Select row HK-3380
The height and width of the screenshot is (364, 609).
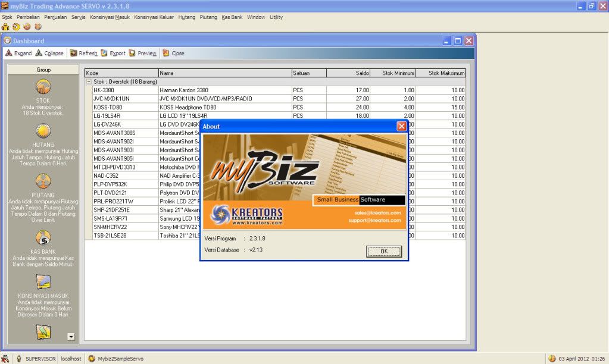point(279,90)
